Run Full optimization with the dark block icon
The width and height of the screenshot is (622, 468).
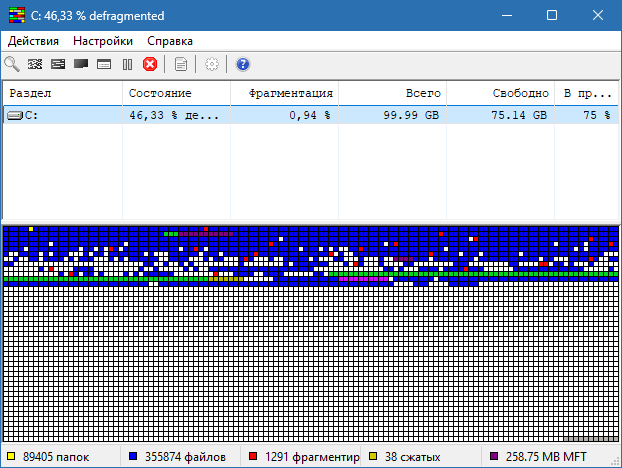[81, 64]
